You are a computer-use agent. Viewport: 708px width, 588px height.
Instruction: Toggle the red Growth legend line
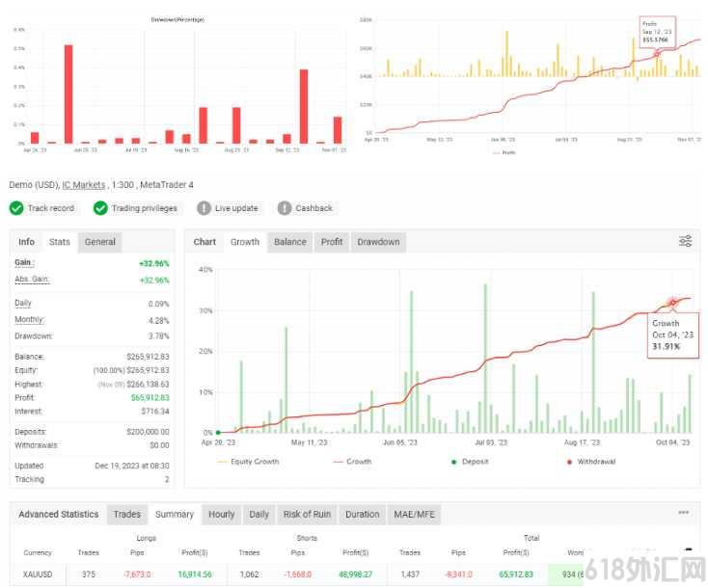352,461
